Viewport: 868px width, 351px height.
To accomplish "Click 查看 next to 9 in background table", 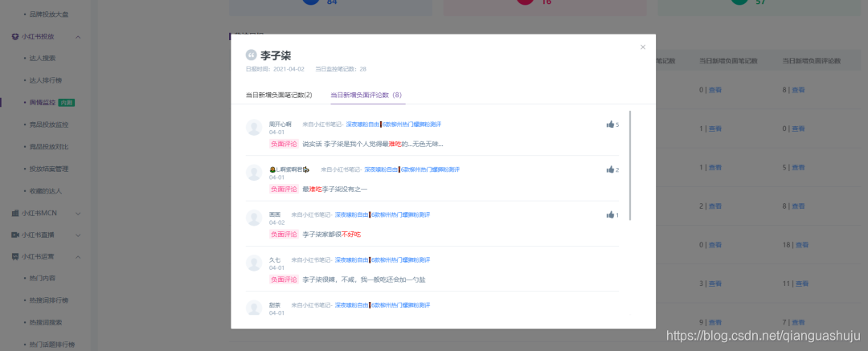I will (x=715, y=322).
